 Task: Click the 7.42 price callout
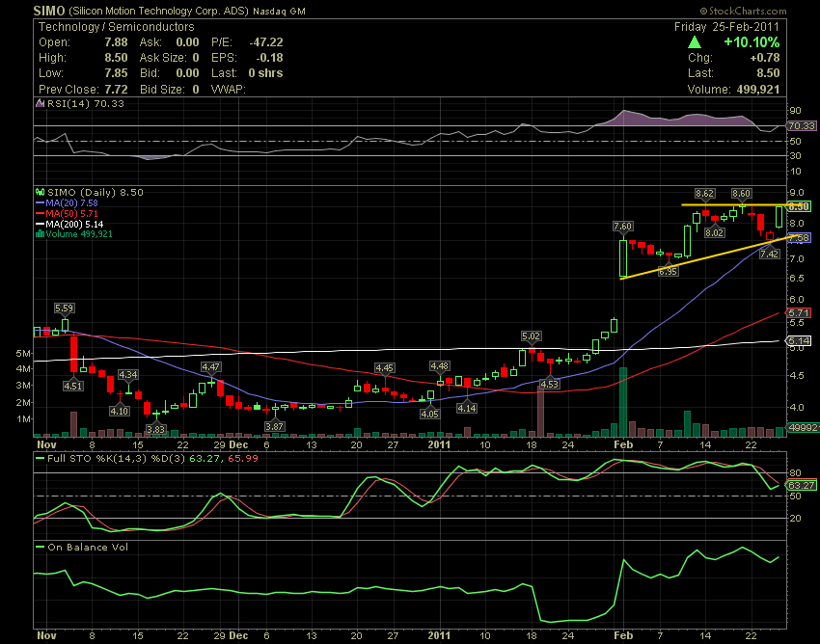click(769, 255)
